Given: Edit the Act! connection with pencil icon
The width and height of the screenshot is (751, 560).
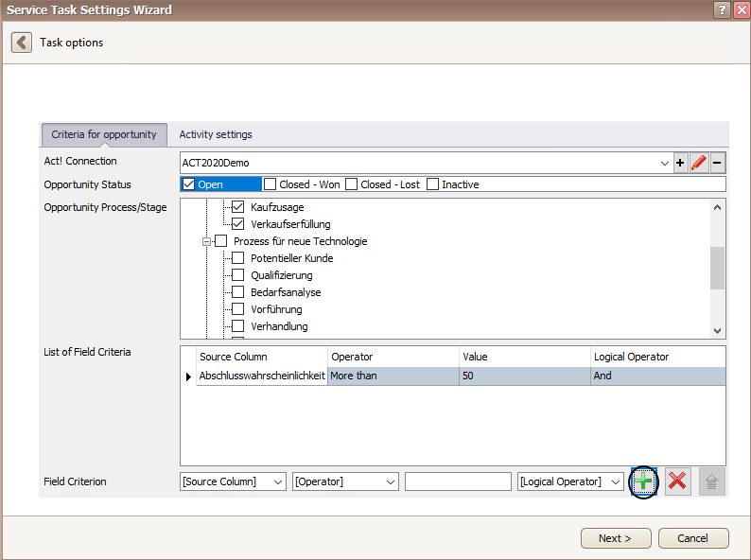Looking at the screenshot, I should pos(699,163).
